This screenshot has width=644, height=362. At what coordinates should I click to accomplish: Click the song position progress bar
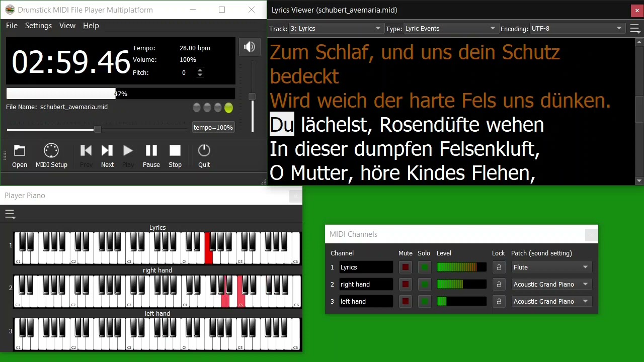[120, 94]
